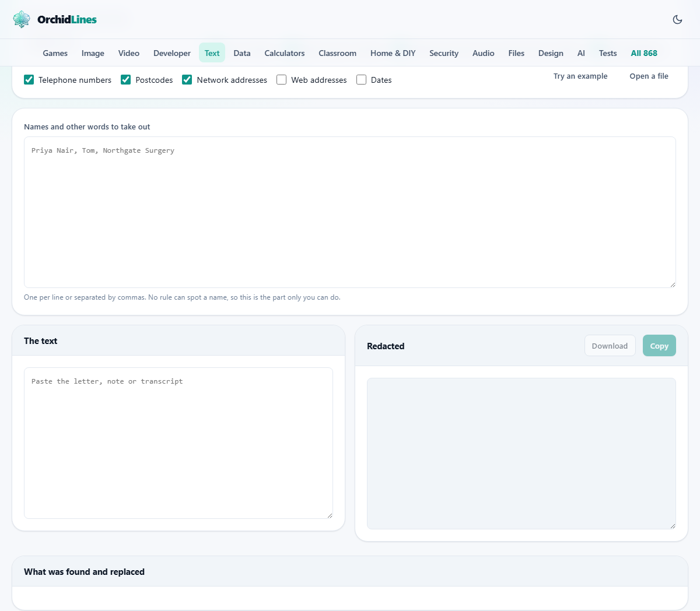Uncheck the Network addresses checkbox
This screenshot has height=611, width=700.
(x=187, y=80)
